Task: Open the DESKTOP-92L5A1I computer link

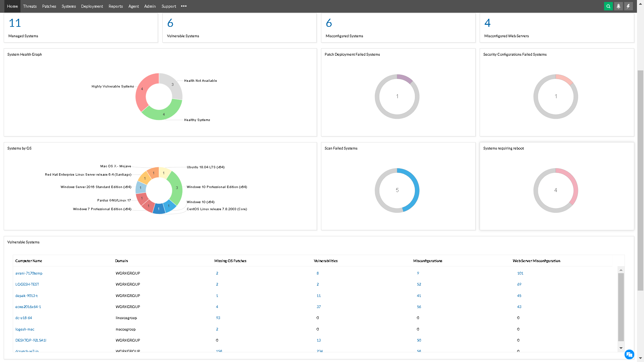Action: coord(31,340)
